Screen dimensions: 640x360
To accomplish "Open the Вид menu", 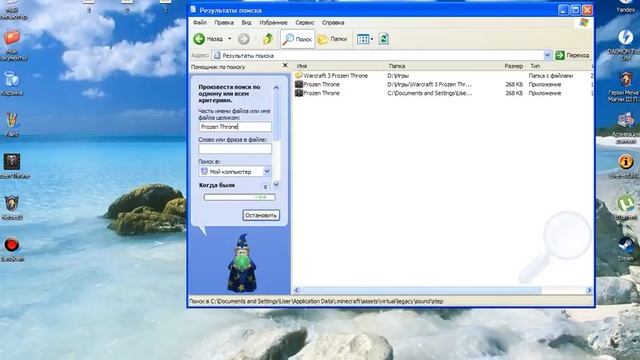I will tap(246, 22).
